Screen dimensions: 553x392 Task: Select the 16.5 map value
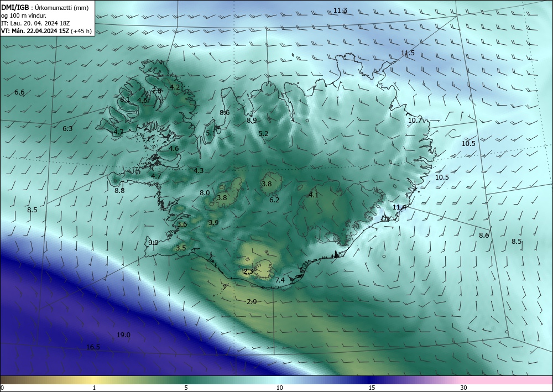click(93, 347)
